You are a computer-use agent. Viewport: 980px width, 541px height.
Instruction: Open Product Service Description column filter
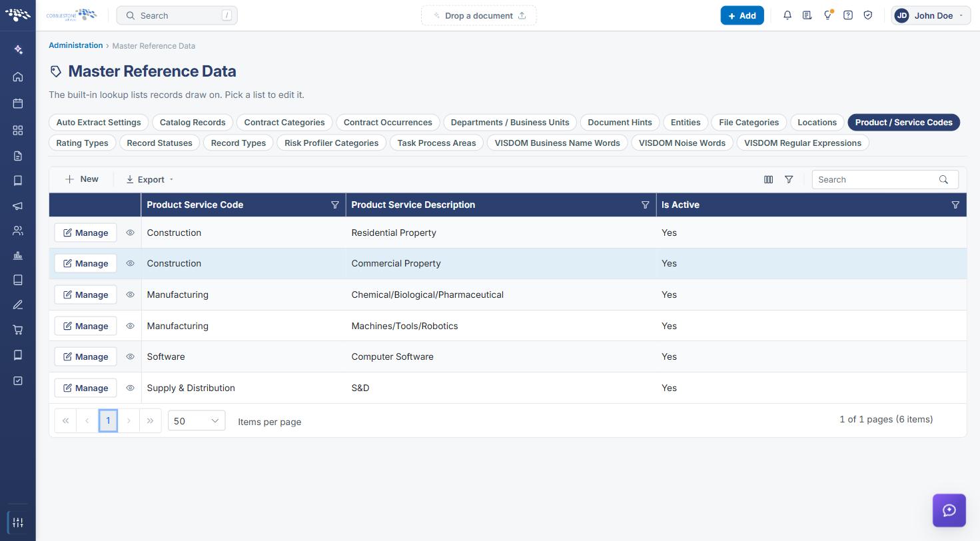pyautogui.click(x=645, y=205)
